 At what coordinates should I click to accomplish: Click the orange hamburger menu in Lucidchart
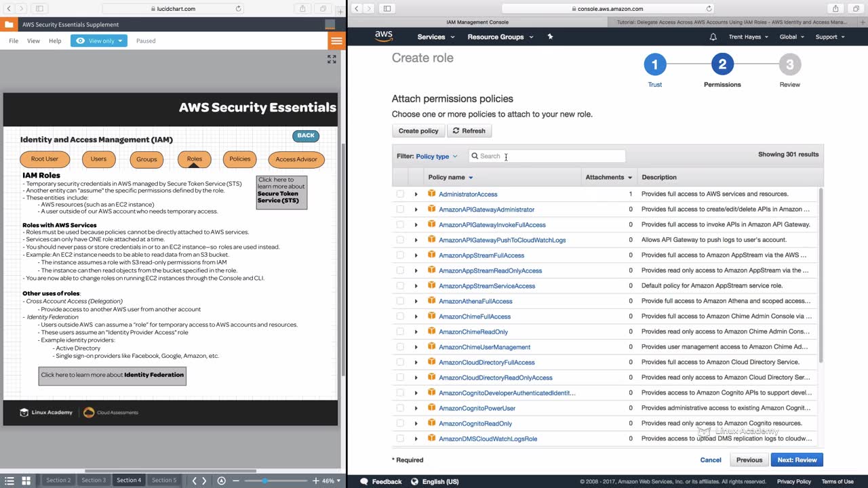point(336,41)
